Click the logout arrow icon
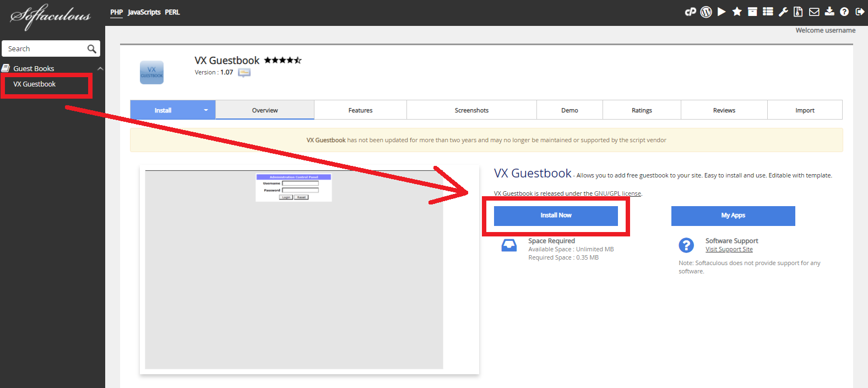This screenshot has width=868, height=388. coord(859,12)
